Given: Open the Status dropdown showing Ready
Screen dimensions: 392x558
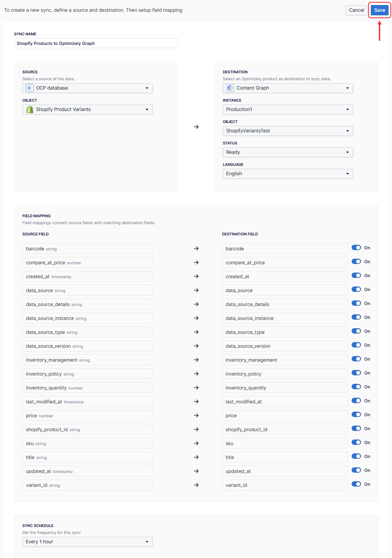Looking at the screenshot, I should pos(288,152).
